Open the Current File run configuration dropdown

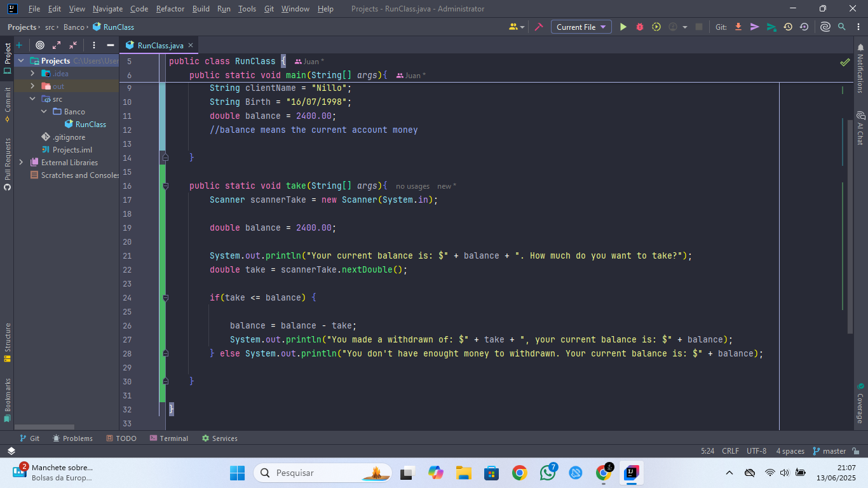click(581, 27)
